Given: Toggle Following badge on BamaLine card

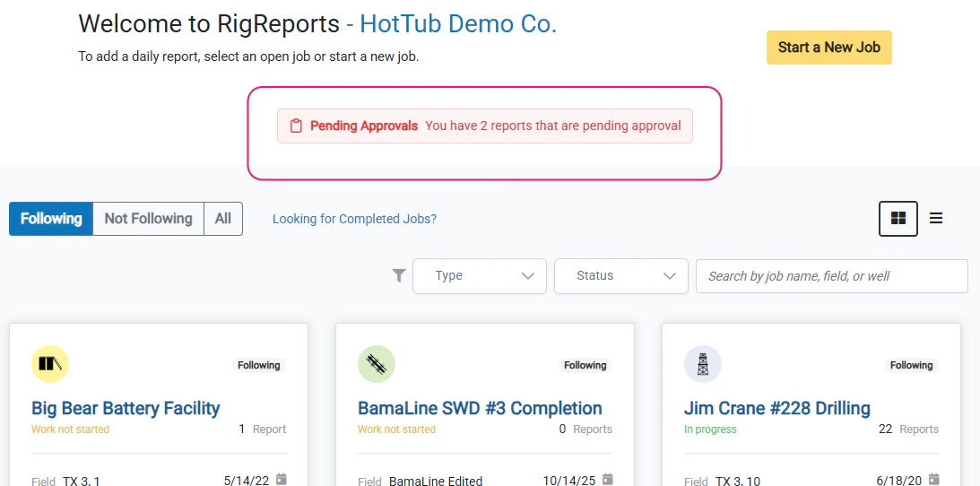Looking at the screenshot, I should (x=585, y=366).
